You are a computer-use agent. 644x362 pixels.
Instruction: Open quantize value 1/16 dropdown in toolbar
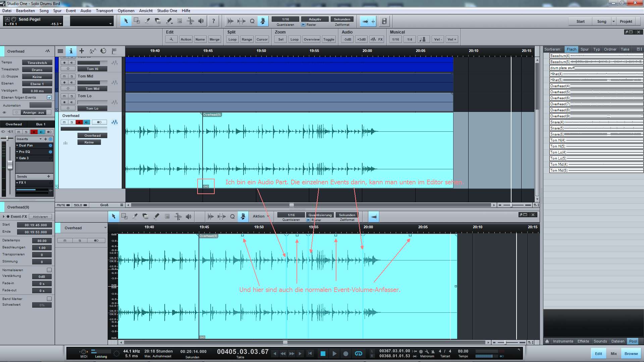click(x=285, y=19)
